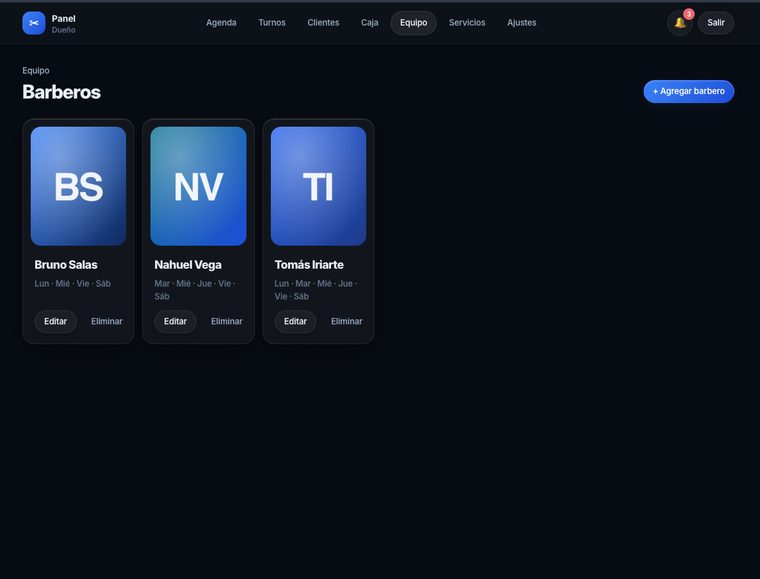This screenshot has height=579, width=760.
Task: Click the Salir logout button
Action: point(715,23)
